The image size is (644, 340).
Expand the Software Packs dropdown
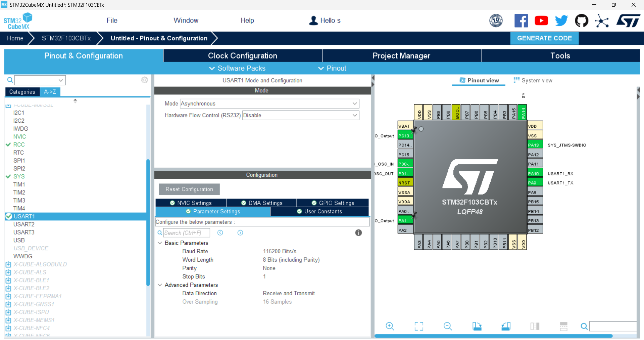[237, 68]
